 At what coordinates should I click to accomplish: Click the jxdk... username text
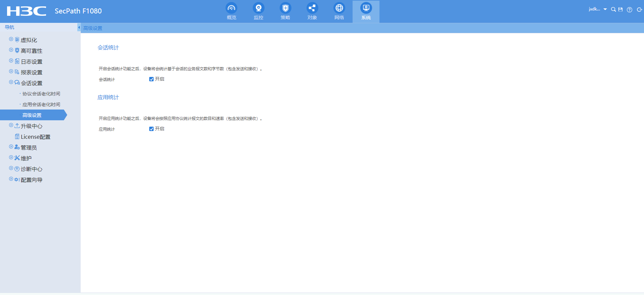pyautogui.click(x=594, y=9)
